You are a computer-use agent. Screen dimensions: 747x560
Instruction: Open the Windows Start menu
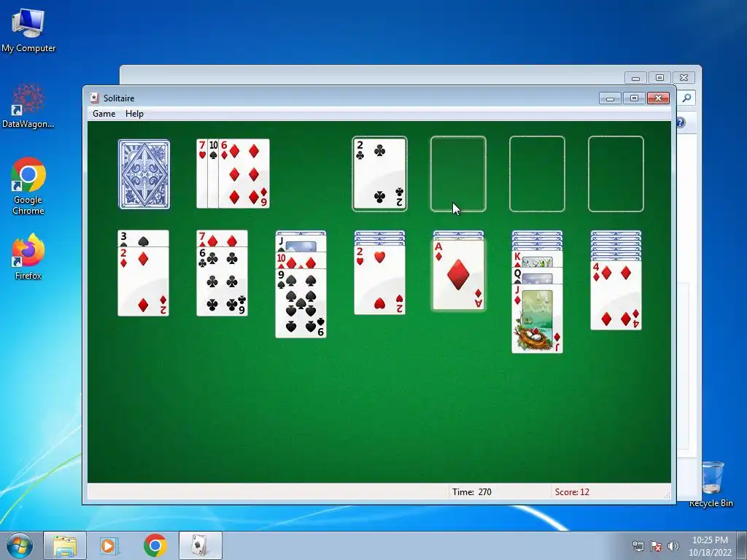20,545
